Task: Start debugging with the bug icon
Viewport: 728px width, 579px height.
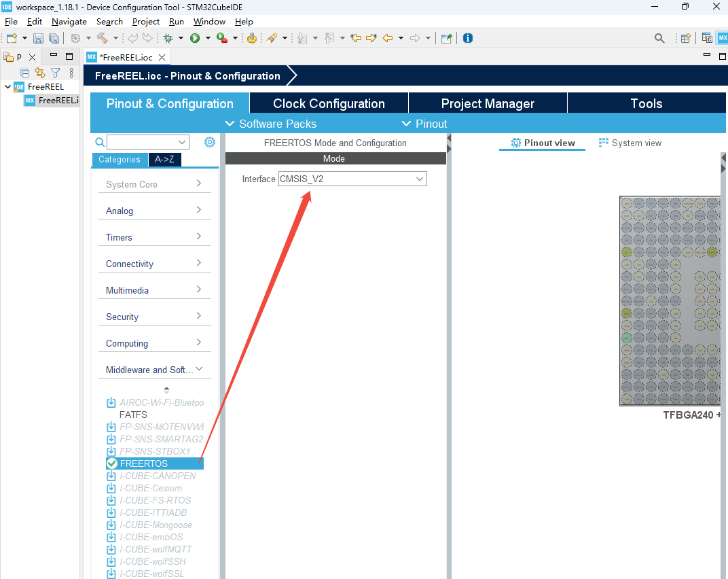Action: [168, 38]
